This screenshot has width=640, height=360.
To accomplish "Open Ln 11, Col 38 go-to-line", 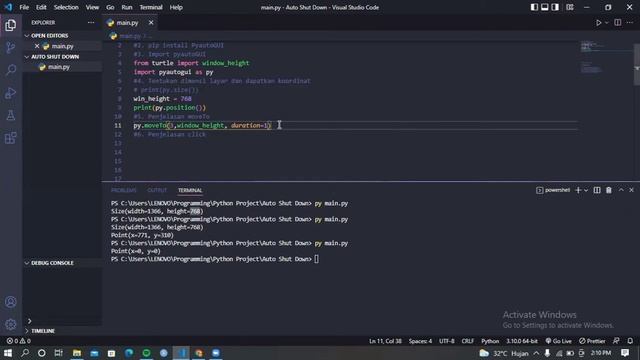I will point(385,341).
